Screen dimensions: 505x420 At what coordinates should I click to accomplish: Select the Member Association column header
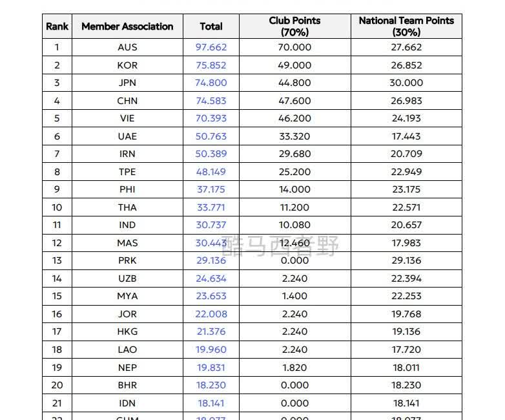127,26
